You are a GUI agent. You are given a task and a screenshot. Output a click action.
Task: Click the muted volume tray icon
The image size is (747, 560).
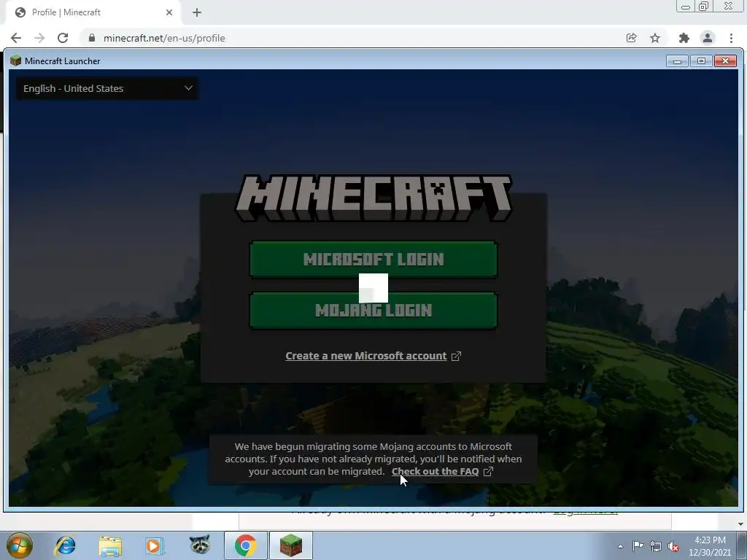click(673, 546)
